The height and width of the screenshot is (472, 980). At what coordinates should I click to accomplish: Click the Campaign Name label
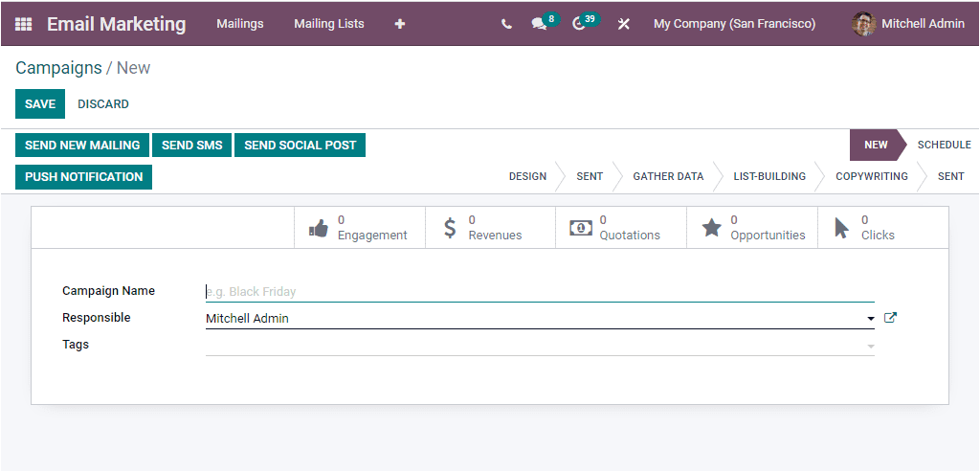pos(109,291)
